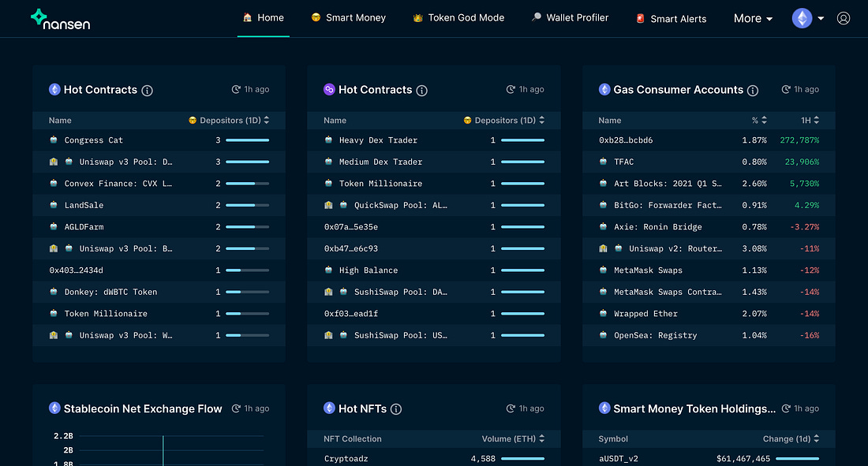Click the depositors bar for Congress Cat
Screen dimensions: 868x466
pyautogui.click(x=248, y=140)
